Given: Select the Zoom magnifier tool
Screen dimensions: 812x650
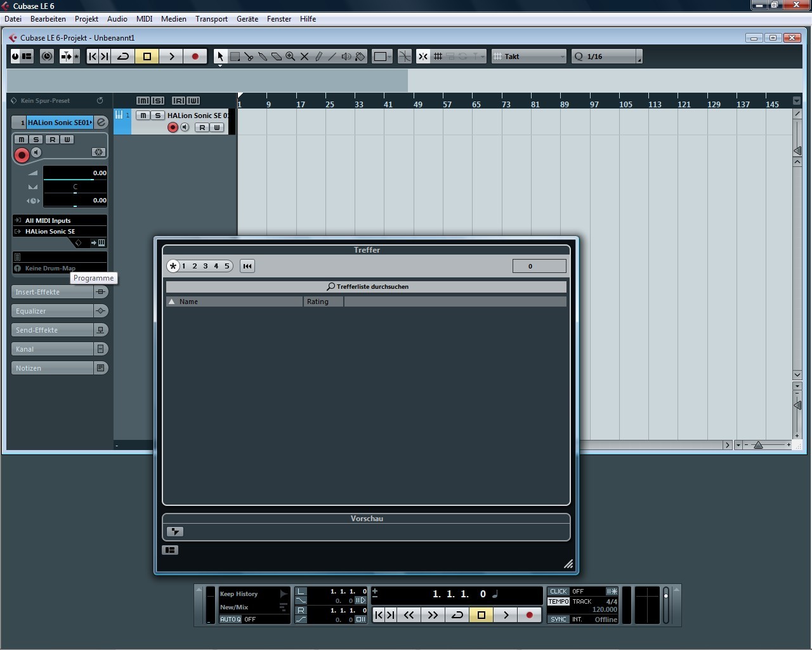Looking at the screenshot, I should tap(291, 56).
